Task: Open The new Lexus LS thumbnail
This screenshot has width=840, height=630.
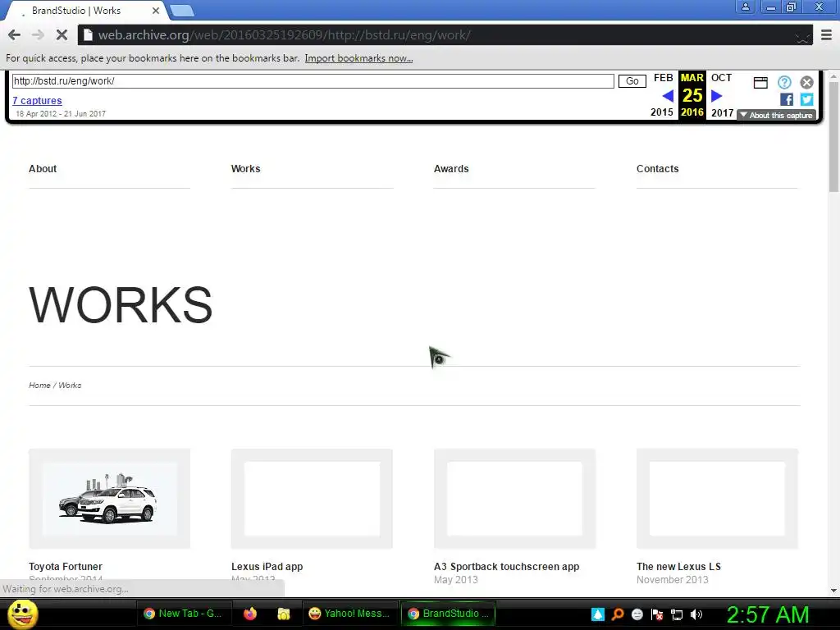Action: tap(717, 499)
